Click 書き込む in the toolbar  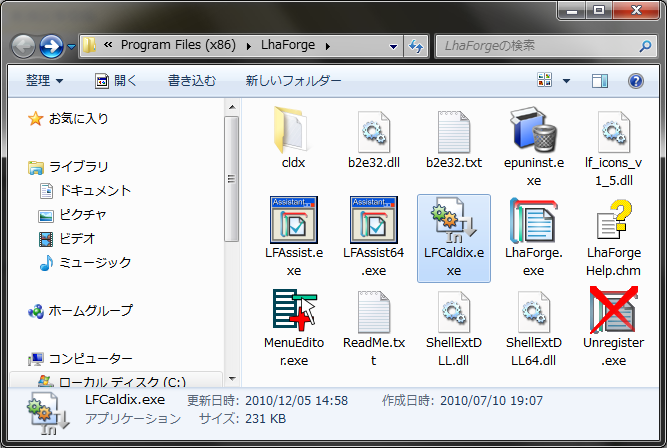coord(192,80)
